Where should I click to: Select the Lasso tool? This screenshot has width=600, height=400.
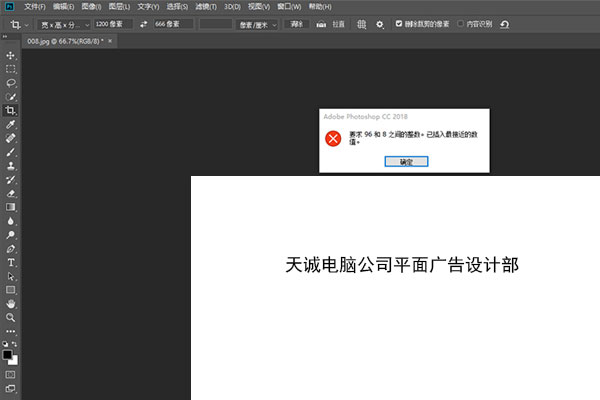pyautogui.click(x=11, y=83)
